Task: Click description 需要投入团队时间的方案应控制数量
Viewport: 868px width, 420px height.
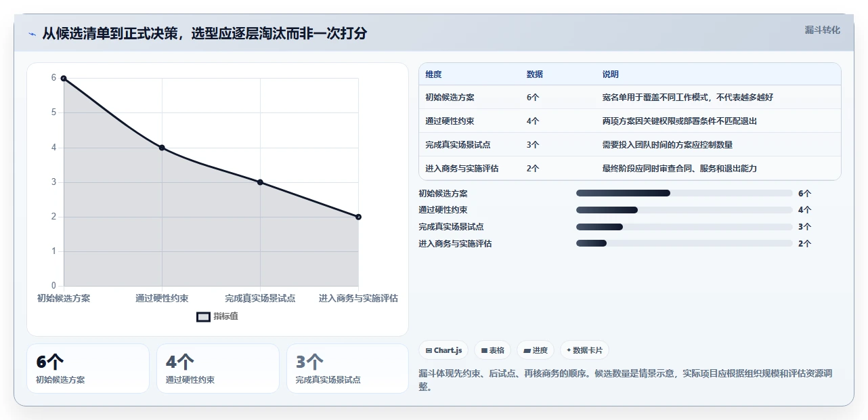Action: (667, 145)
